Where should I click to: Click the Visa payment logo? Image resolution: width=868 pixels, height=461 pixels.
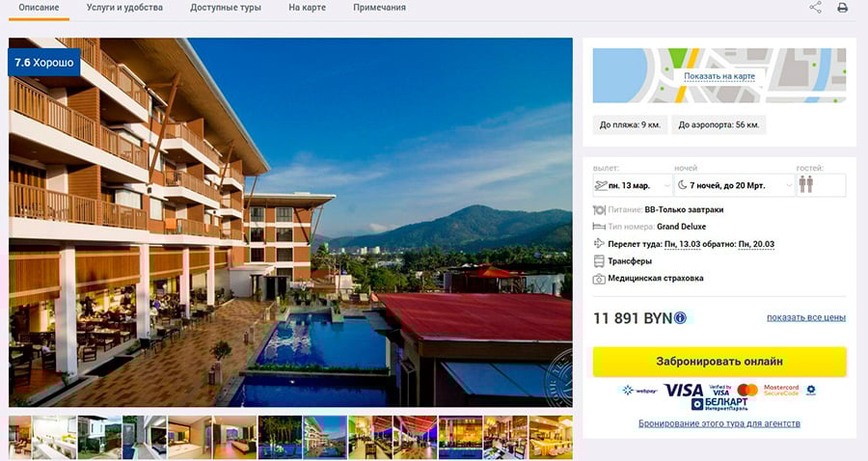point(683,391)
